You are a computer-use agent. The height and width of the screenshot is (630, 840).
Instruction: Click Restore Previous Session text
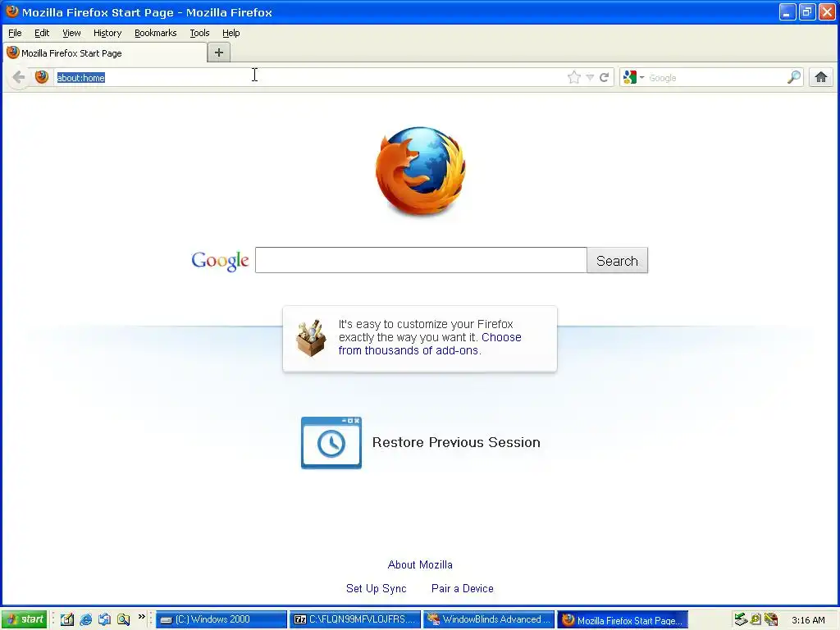tap(456, 442)
